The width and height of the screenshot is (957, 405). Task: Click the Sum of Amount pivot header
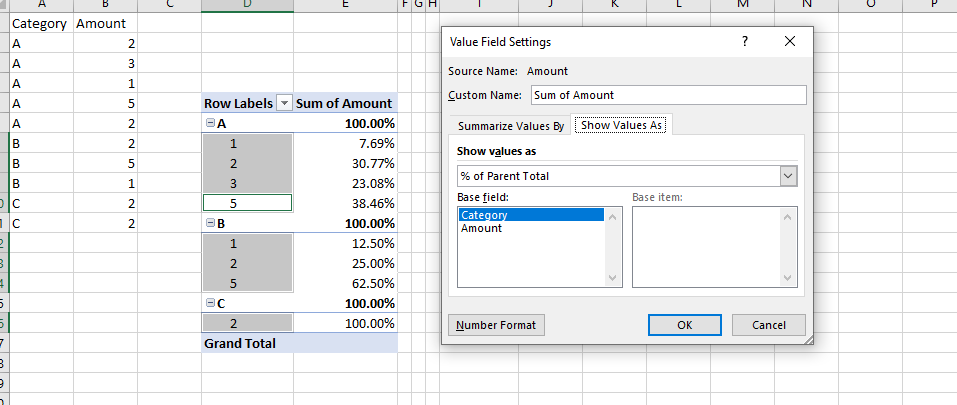[345, 104]
